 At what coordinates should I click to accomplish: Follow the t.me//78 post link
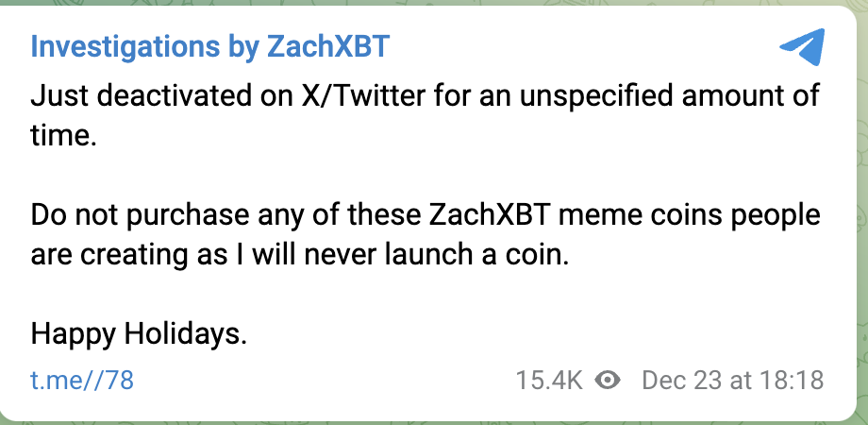[82, 381]
